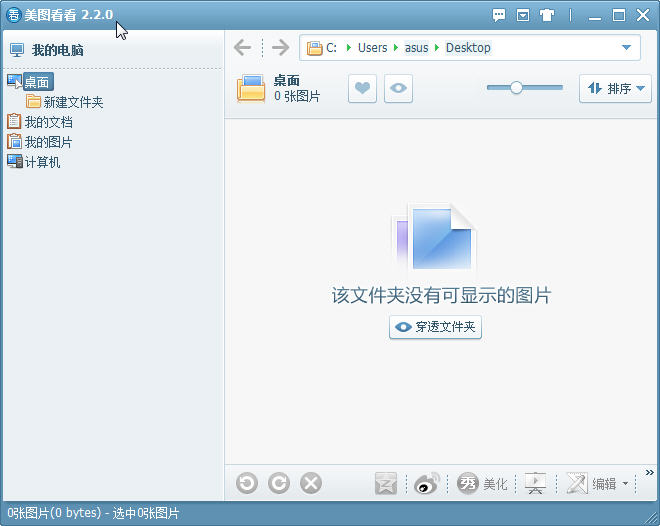The width and height of the screenshot is (660, 526).
Task: Expand the address bar path dropdown arrow
Action: pyautogui.click(x=627, y=48)
